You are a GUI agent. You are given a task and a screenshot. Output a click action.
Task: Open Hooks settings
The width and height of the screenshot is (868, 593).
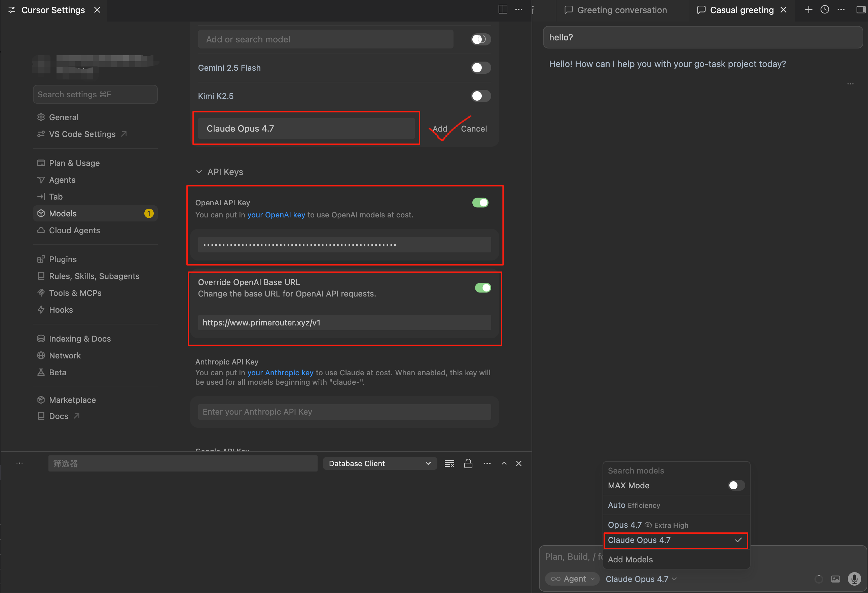coord(95,310)
